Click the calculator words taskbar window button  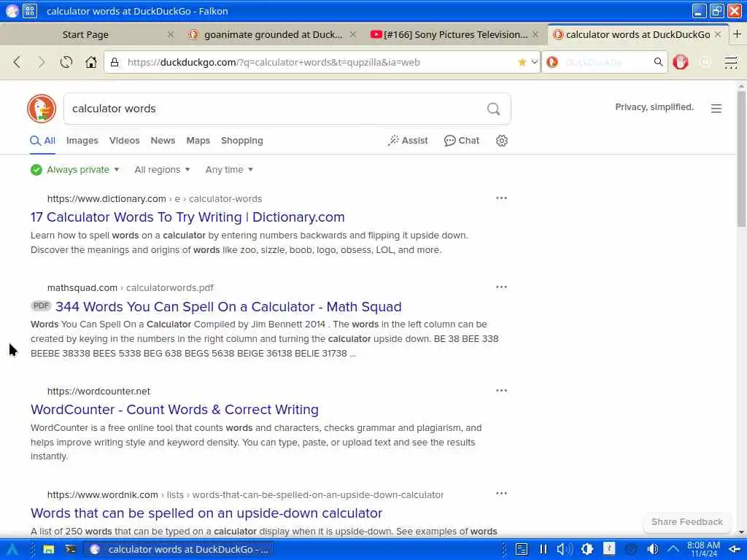pyautogui.click(x=179, y=550)
